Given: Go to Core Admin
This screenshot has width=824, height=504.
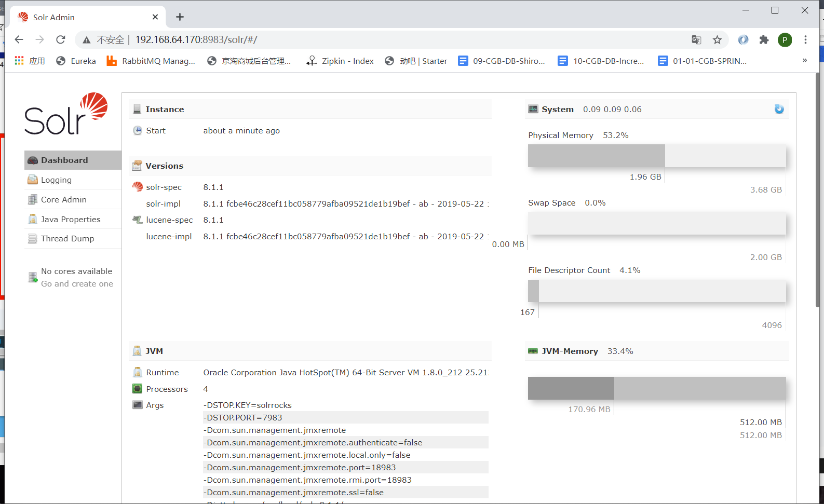Looking at the screenshot, I should pyautogui.click(x=73, y=199).
